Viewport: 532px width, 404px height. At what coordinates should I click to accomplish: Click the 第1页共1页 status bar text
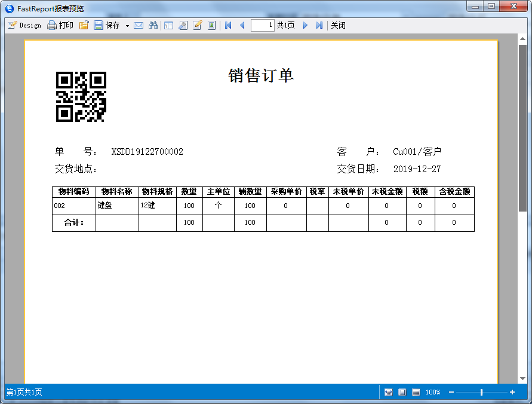pyautogui.click(x=24, y=393)
